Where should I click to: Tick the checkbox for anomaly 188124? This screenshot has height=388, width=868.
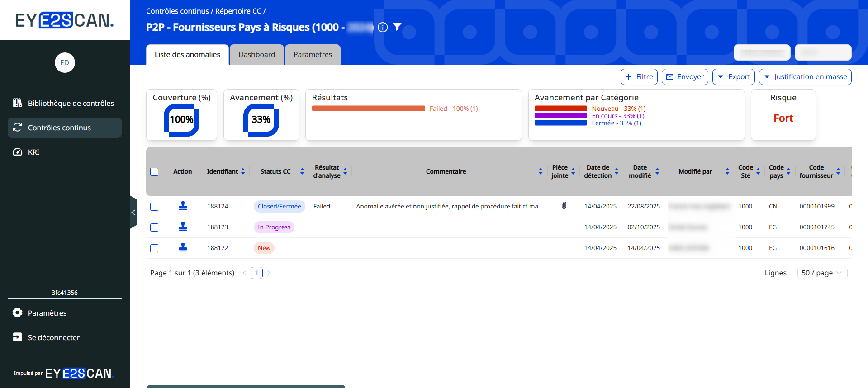[154, 207]
